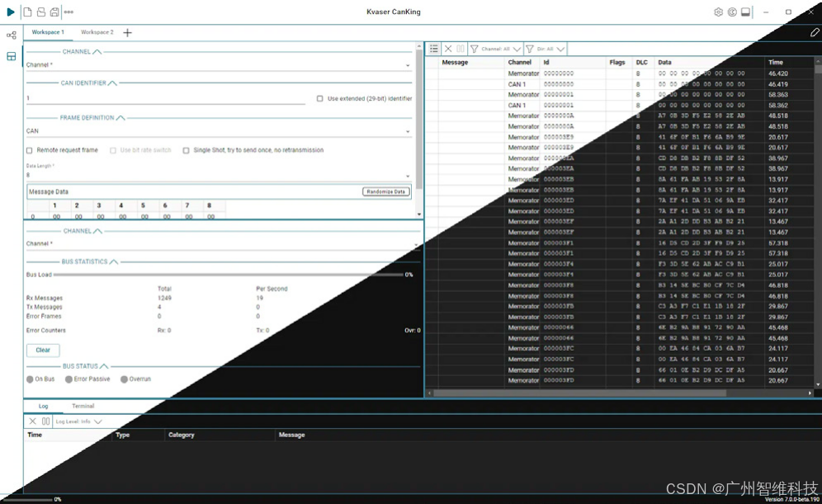Toggle list view in message table toolbar
822x504 pixels.
point(434,49)
